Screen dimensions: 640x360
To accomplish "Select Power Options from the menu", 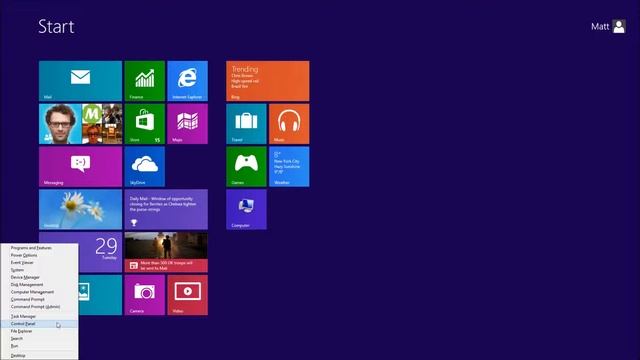I will tap(39, 255).
